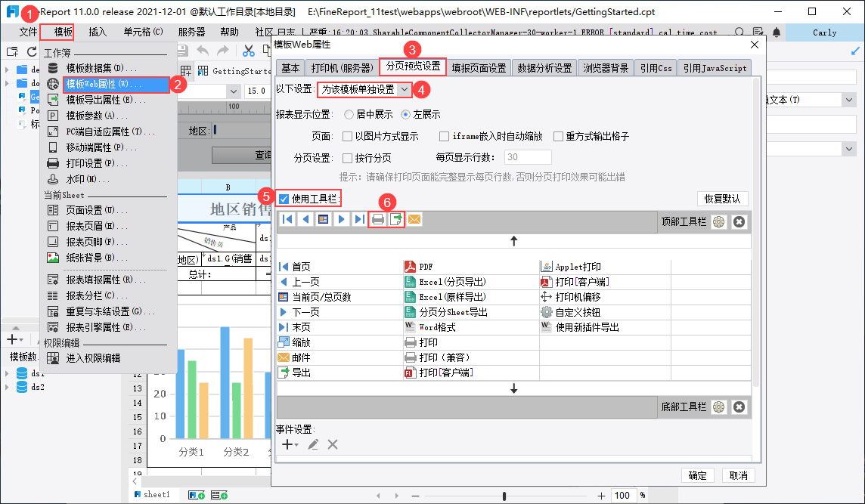
Task: Click the first page navigation icon
Action: click(287, 219)
